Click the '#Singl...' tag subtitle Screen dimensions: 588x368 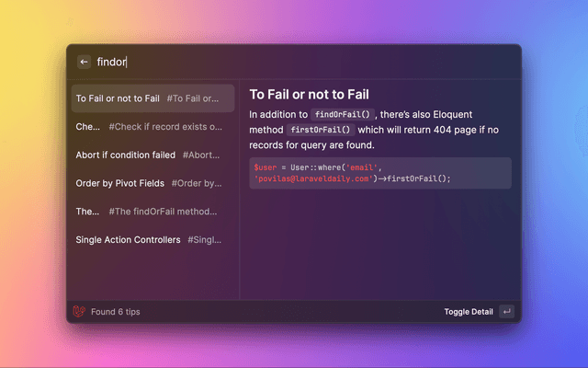point(204,239)
